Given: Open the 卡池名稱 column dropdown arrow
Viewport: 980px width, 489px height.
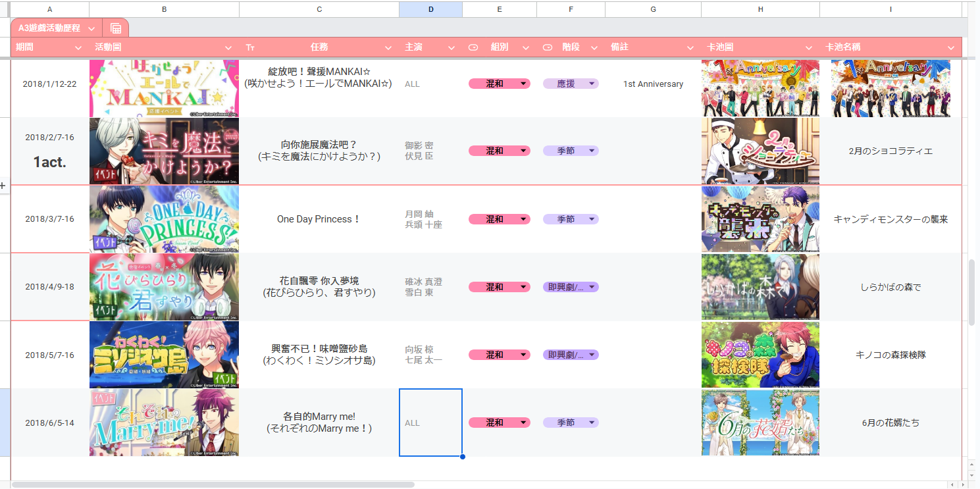Looking at the screenshot, I should 950,47.
